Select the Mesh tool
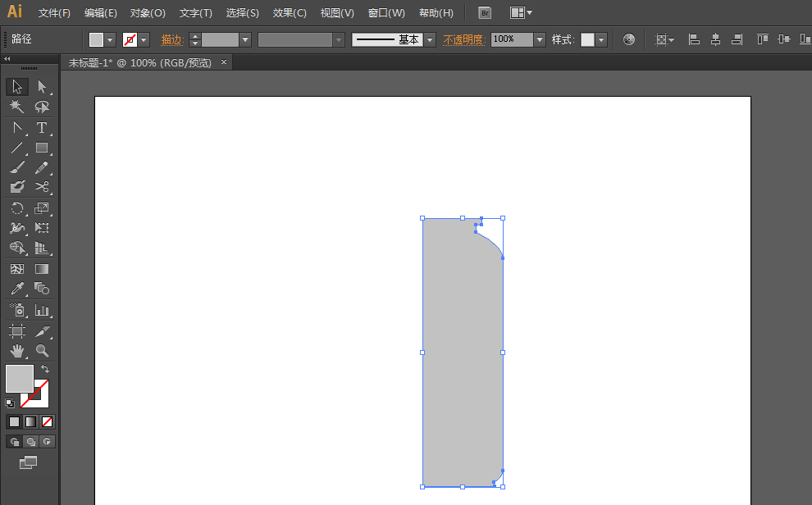812x505 pixels. [17, 269]
